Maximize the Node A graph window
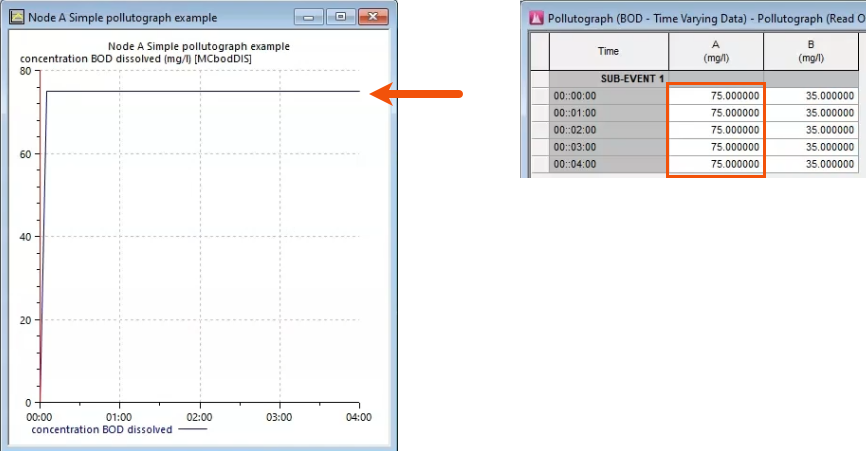 (341, 17)
